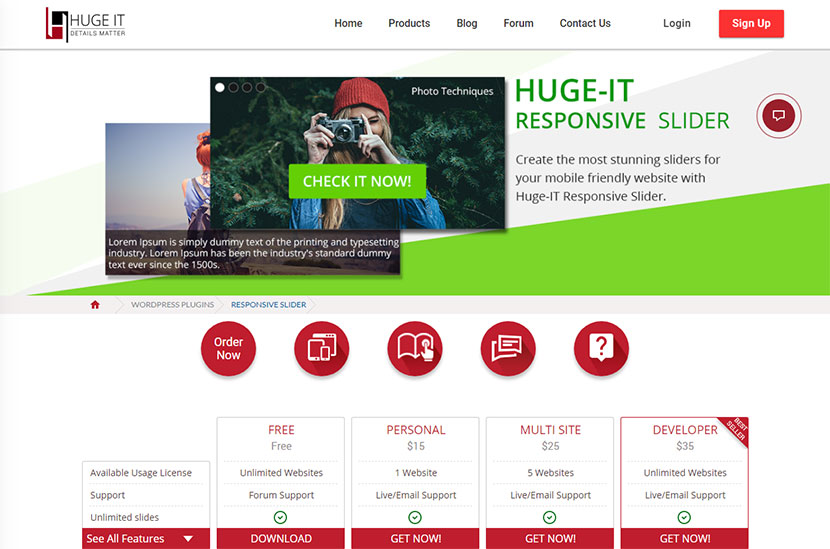Open the user manual book icon
830x549 pixels.
tap(414, 348)
